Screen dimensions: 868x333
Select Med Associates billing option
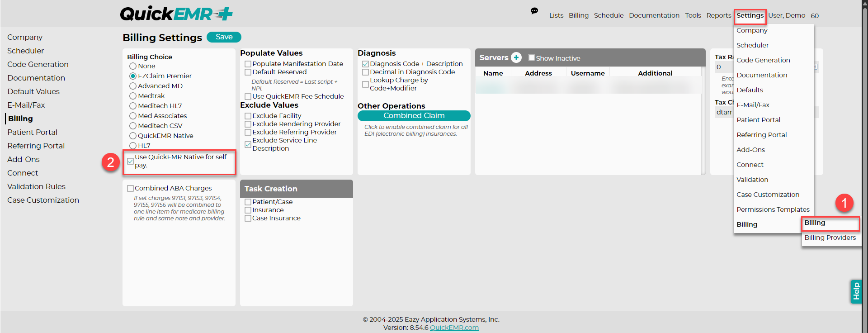pyautogui.click(x=133, y=116)
